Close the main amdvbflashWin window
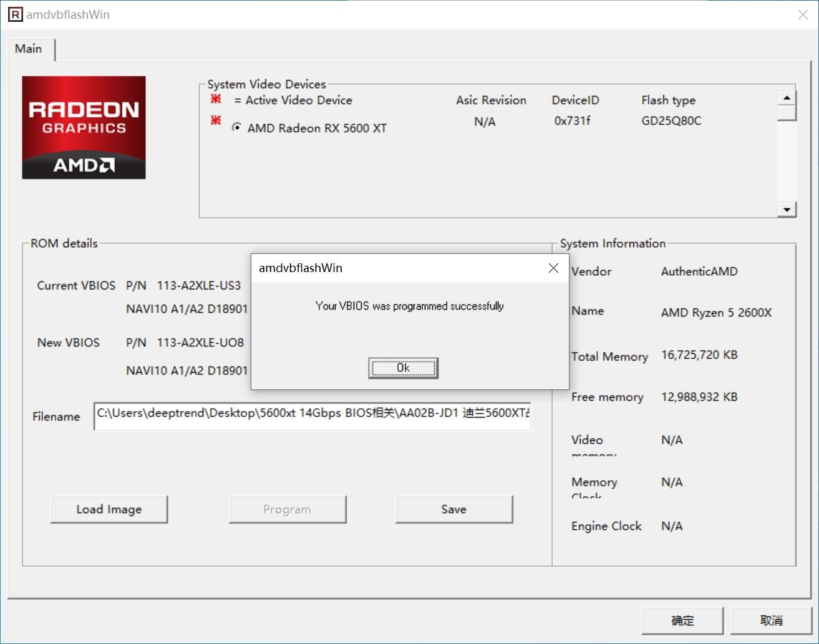Viewport: 819px width, 644px height. coord(803,15)
